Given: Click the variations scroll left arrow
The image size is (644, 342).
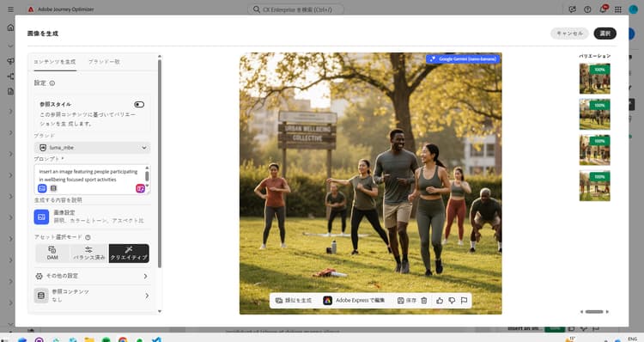Looking at the screenshot, I should [x=581, y=312].
